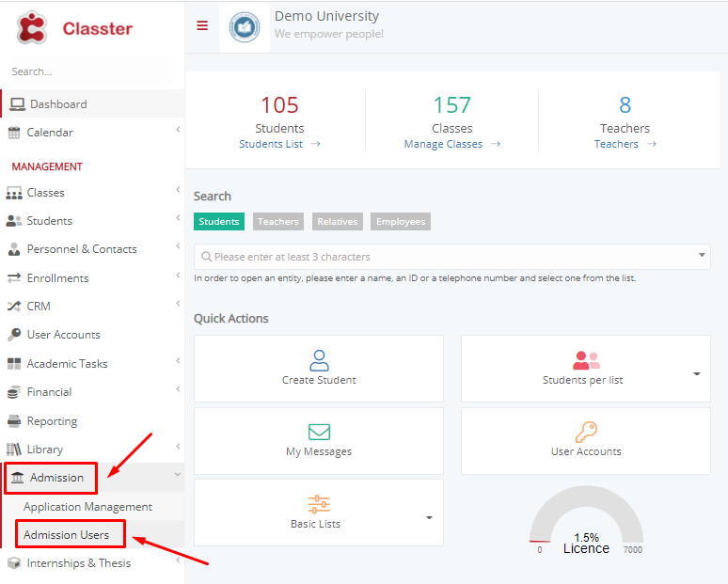Expand the Students menu chevron
The width and height of the screenshot is (728, 584).
click(x=178, y=218)
